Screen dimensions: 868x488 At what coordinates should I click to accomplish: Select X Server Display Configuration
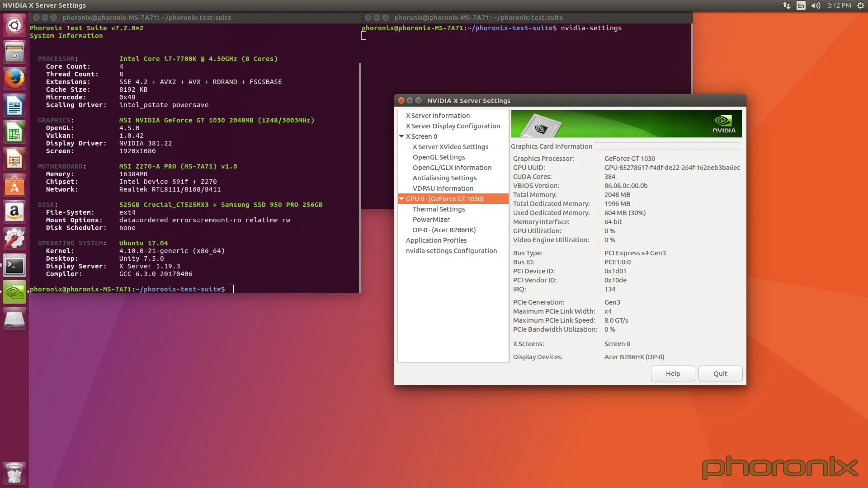point(453,126)
